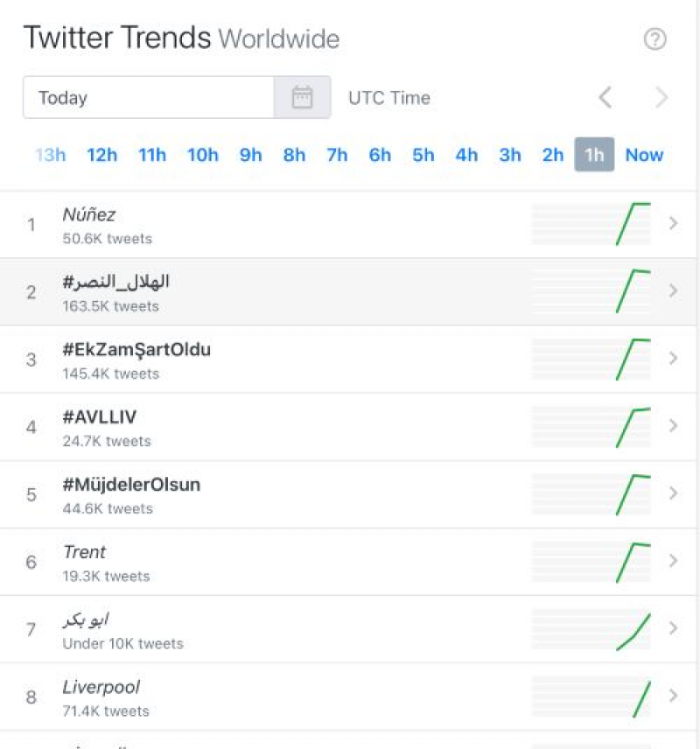Expand the Liverpool trend chevron
700x749 pixels.
(673, 696)
